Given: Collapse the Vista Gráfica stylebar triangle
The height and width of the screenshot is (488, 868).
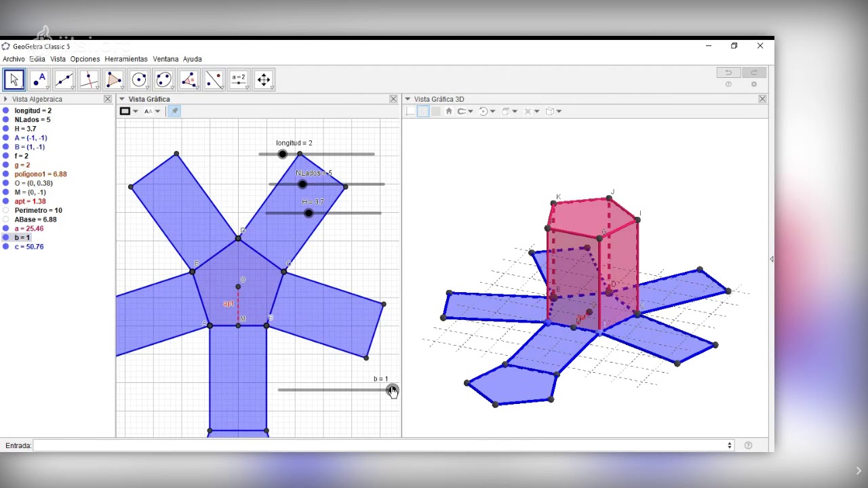Looking at the screenshot, I should 122,99.
